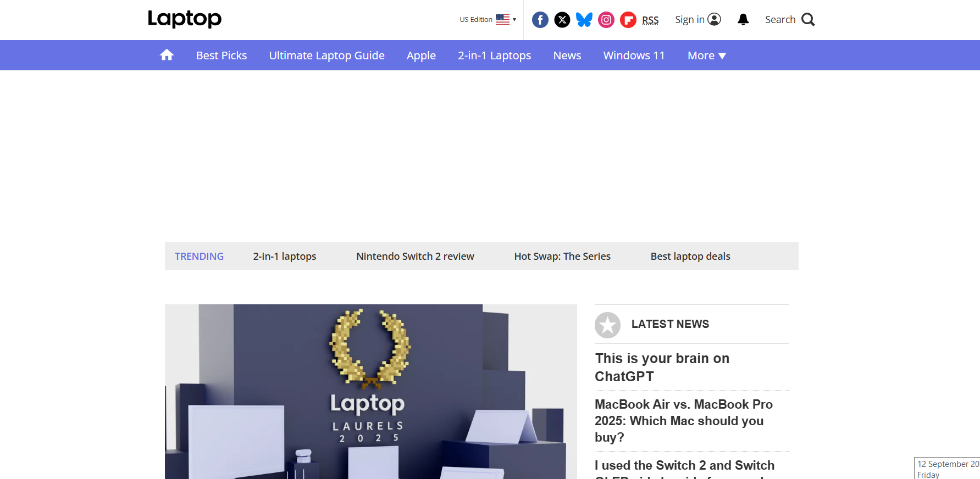This screenshot has height=479, width=980.
Task: Open MacBook Air vs. MacBook Pro article
Action: [684, 421]
